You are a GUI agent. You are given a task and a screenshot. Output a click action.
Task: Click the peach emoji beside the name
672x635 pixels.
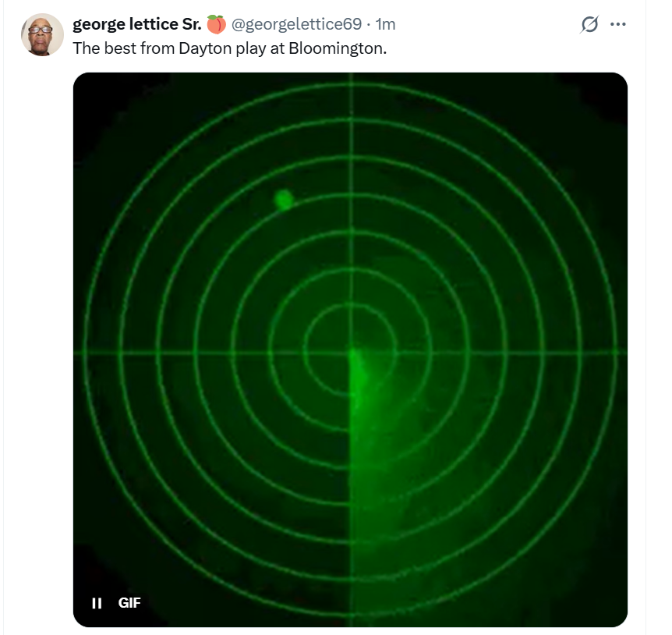coord(216,25)
